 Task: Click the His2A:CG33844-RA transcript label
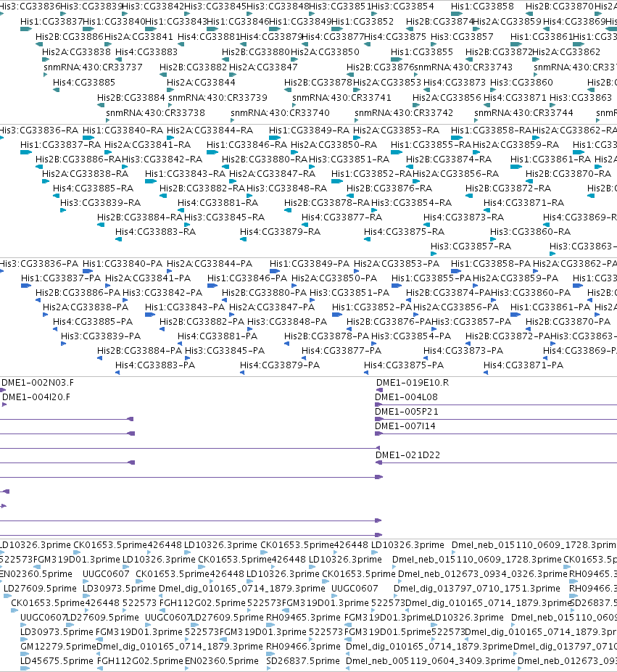[x=210, y=130]
